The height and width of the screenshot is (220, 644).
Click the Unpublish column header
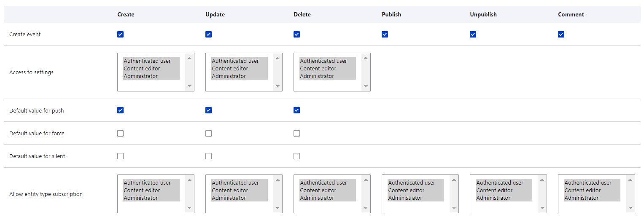483,15
